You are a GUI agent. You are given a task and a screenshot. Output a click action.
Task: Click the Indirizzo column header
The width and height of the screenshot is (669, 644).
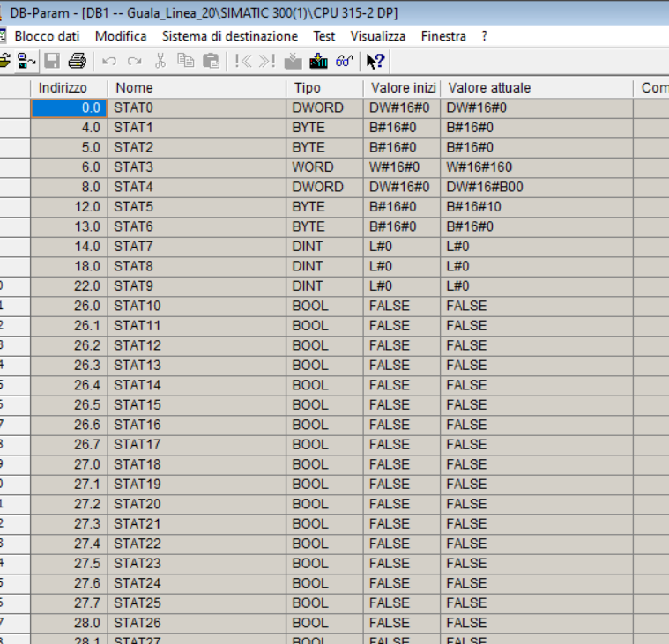coord(63,88)
